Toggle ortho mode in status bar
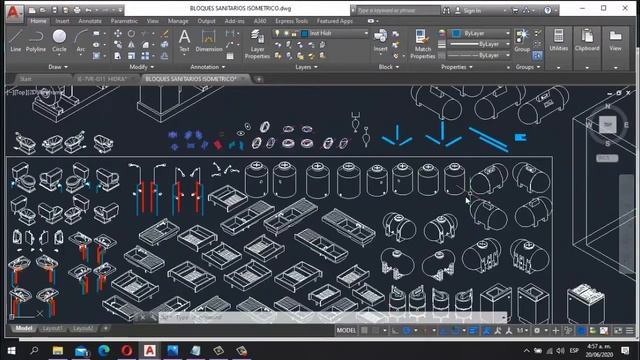640x360 pixels. click(395, 330)
